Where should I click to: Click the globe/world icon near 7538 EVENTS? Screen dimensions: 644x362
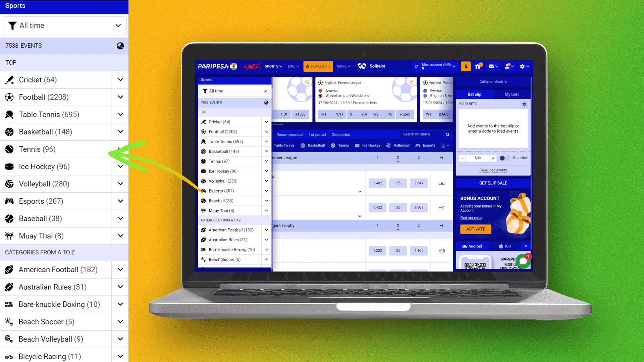(119, 46)
